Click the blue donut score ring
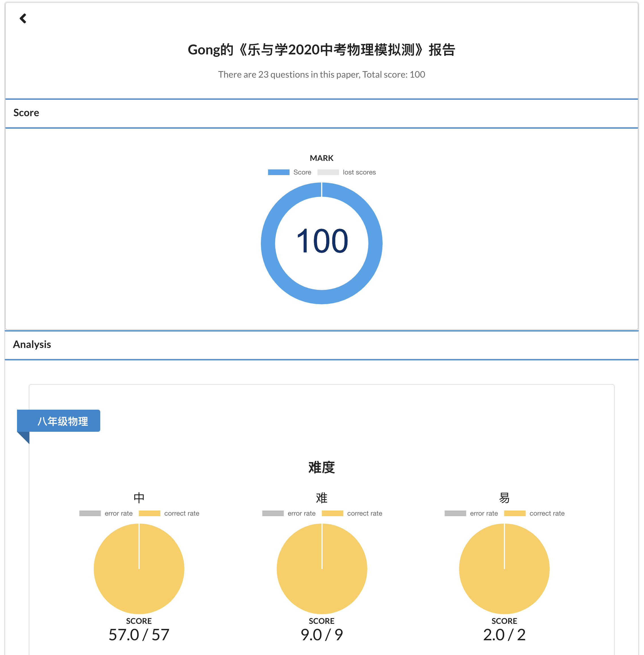 (x=268, y=244)
